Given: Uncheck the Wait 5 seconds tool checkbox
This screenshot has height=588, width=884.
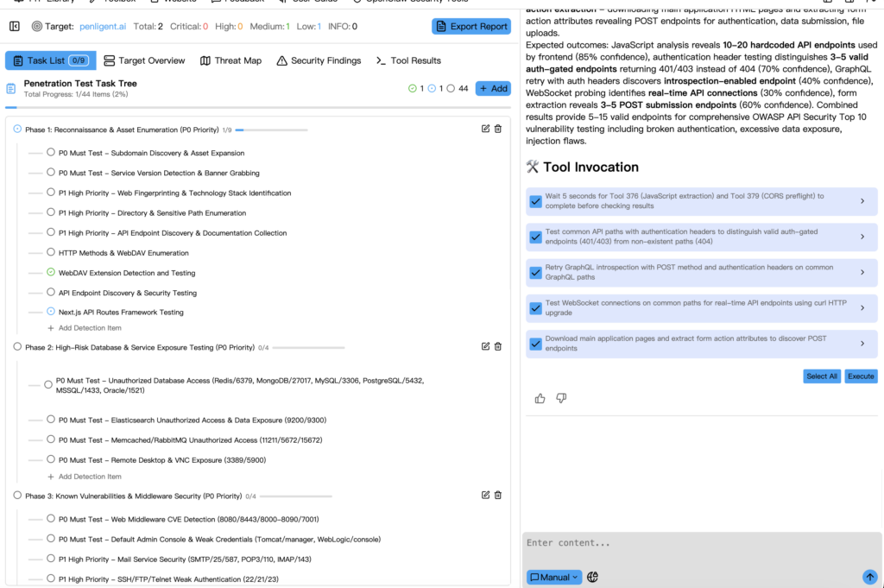Looking at the screenshot, I should [x=535, y=201].
